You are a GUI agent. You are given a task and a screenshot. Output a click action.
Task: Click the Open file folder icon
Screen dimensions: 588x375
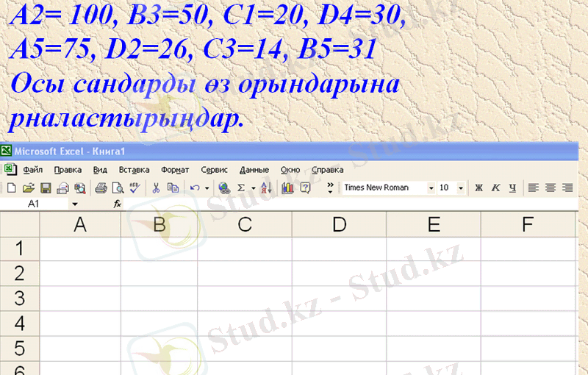coord(28,188)
